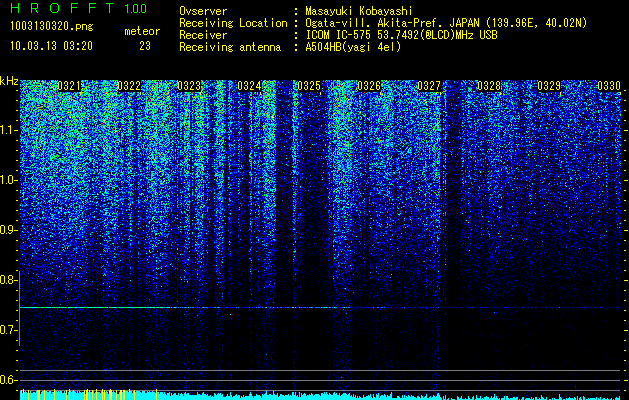Click the Receiving Location label
Screen dimensions: 629x400
pyautogui.click(x=233, y=23)
